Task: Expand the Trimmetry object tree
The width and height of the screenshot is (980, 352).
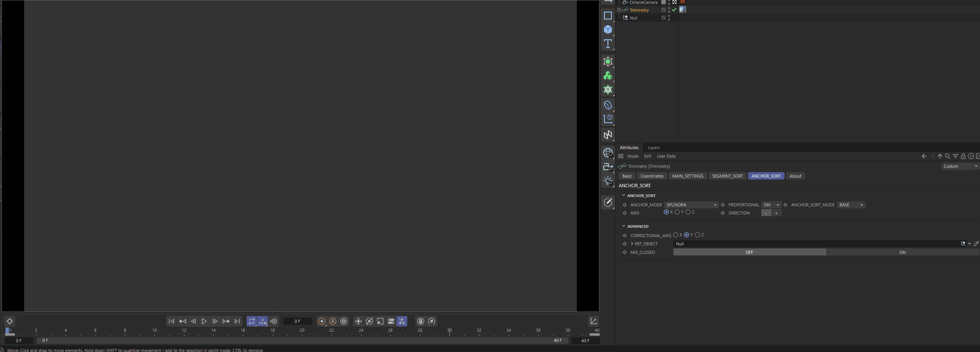Action: pyautogui.click(x=619, y=10)
